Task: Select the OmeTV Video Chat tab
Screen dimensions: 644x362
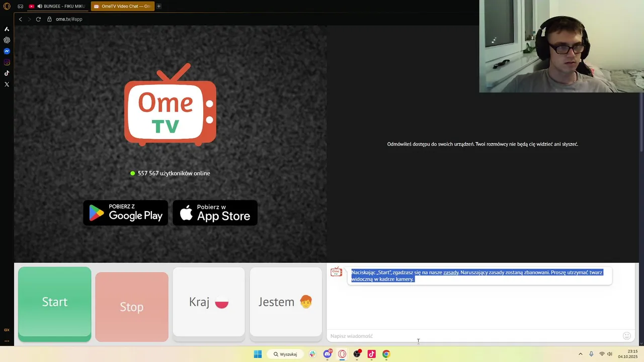Action: 122,6
